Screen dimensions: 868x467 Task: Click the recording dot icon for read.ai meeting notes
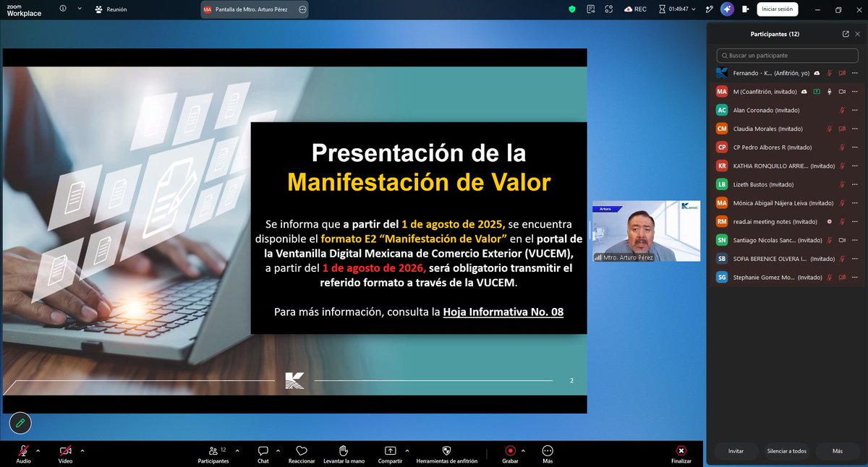pyautogui.click(x=830, y=221)
